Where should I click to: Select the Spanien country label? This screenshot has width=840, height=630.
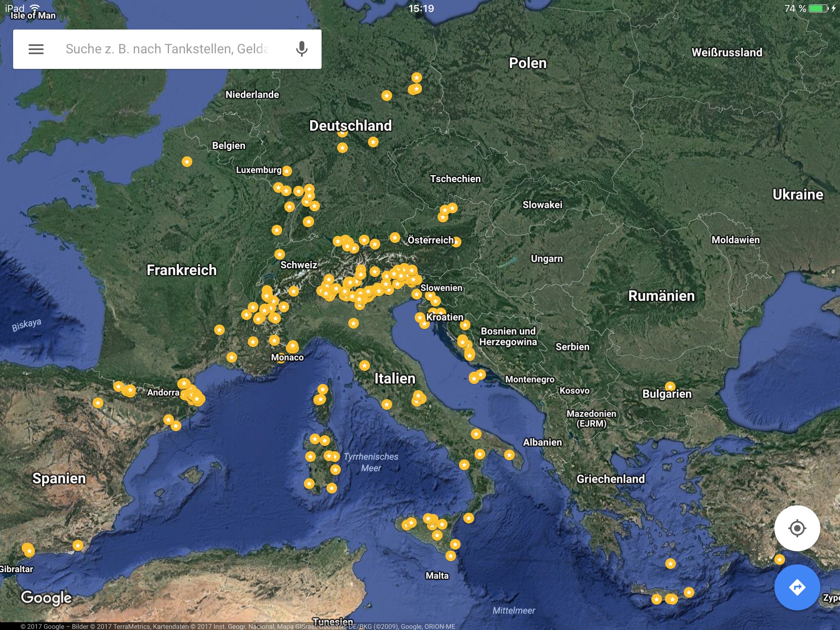59,478
